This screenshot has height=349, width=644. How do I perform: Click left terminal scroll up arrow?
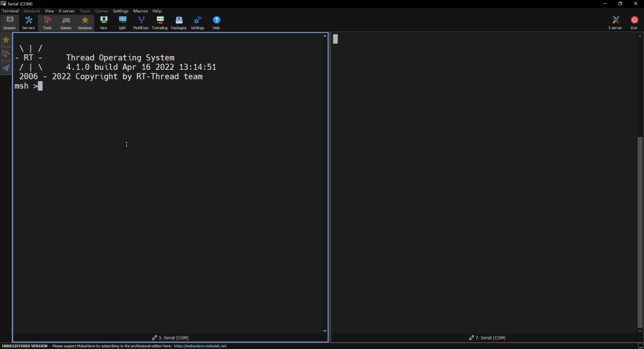tap(324, 36)
